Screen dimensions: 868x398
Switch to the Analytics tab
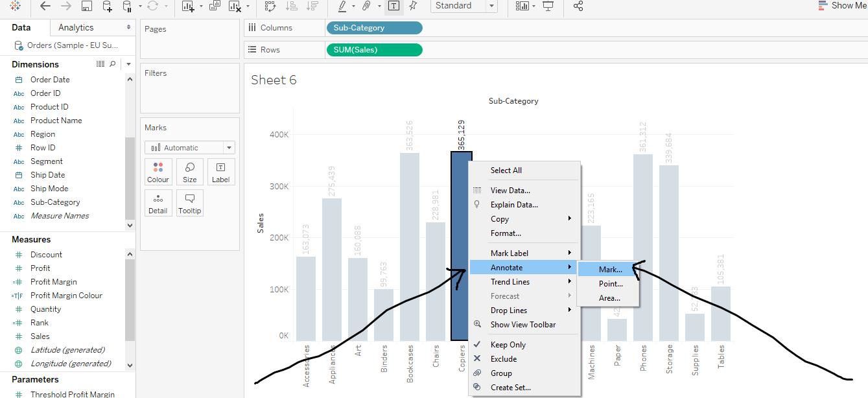(x=76, y=27)
